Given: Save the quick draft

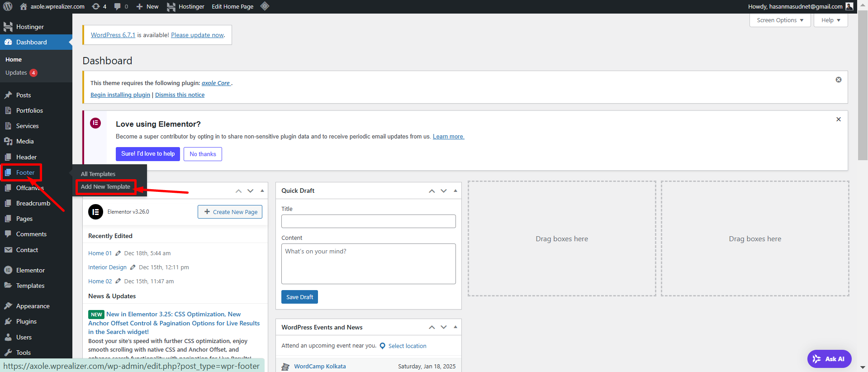Looking at the screenshot, I should (299, 297).
